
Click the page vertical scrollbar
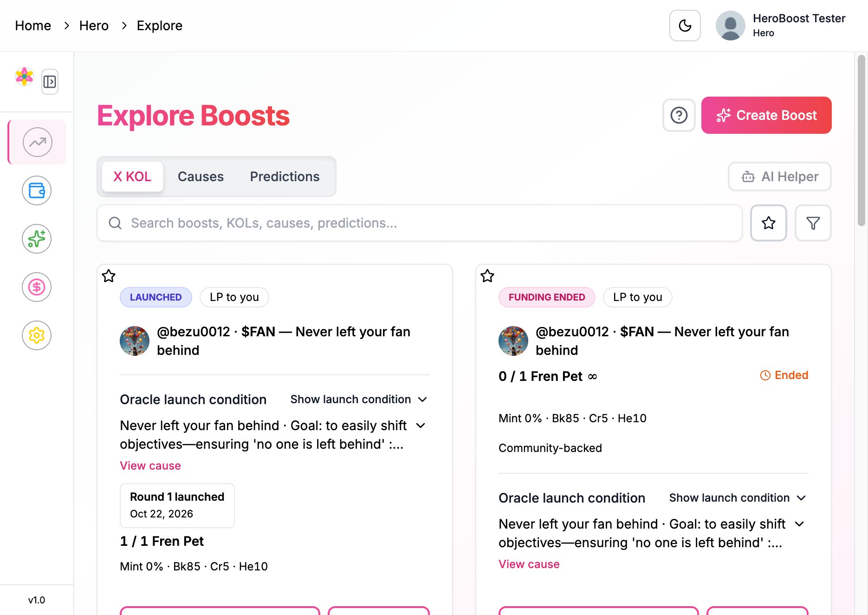862,140
